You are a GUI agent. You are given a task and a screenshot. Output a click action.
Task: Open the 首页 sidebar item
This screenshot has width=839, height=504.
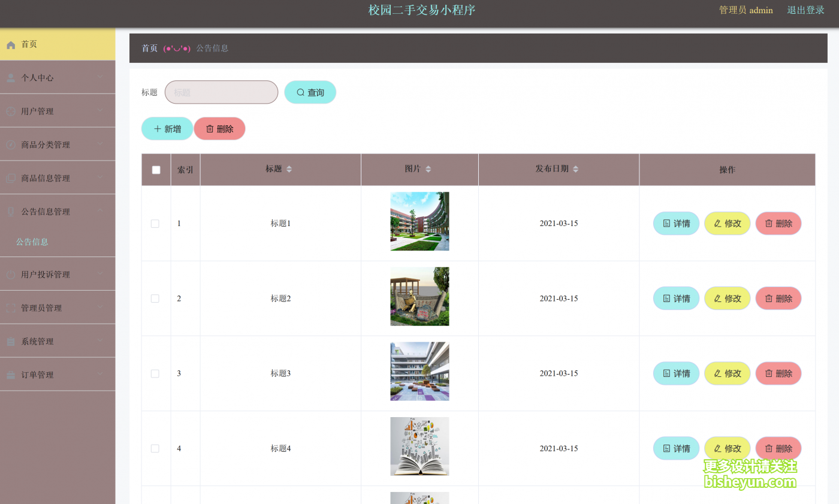click(58, 44)
